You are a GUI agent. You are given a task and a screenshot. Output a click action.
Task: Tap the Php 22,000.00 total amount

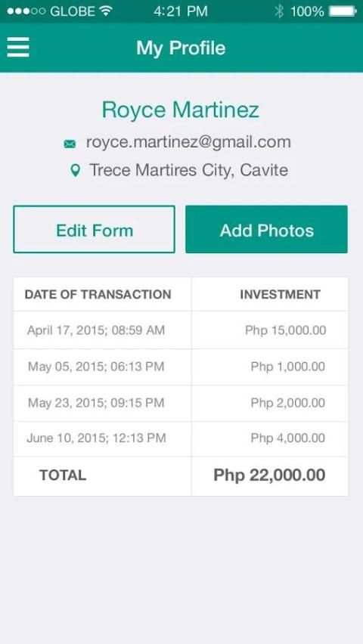[270, 475]
